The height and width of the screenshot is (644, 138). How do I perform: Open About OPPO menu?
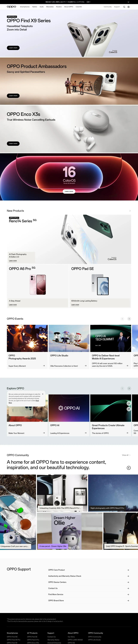69,7
